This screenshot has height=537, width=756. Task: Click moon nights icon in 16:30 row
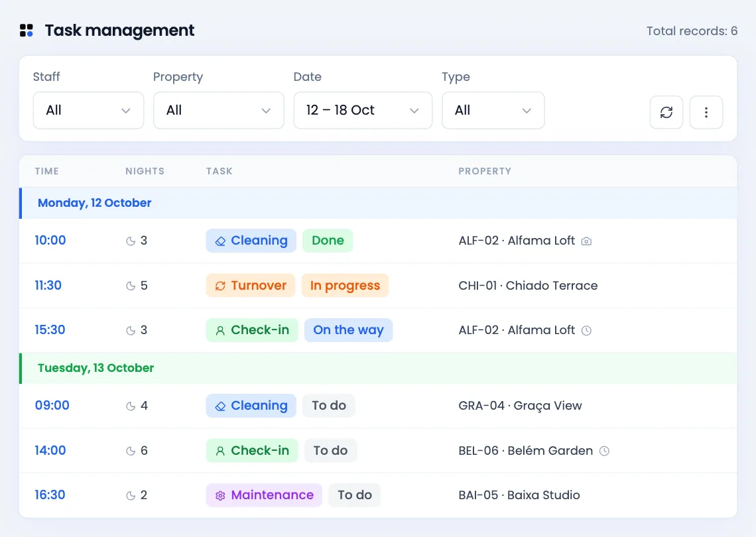[x=131, y=495]
